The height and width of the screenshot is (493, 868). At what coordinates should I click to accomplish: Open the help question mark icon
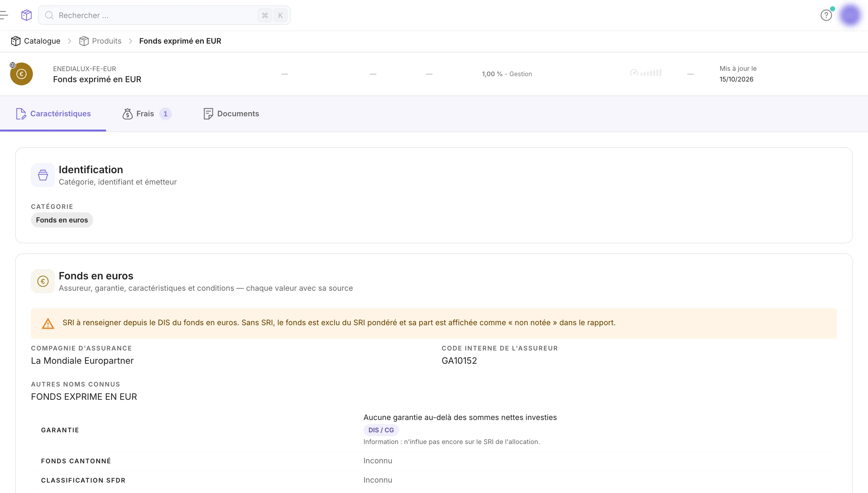pyautogui.click(x=826, y=15)
